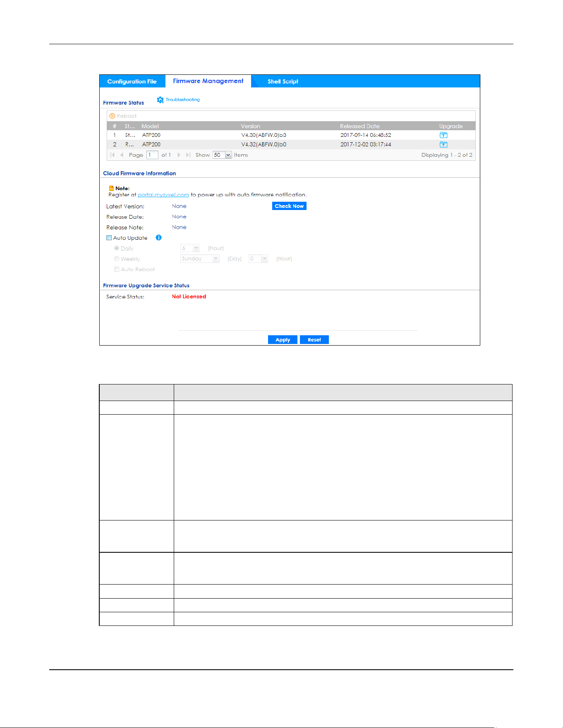Click the Auto Update info icon
This screenshot has width=563, height=728.
click(158, 238)
